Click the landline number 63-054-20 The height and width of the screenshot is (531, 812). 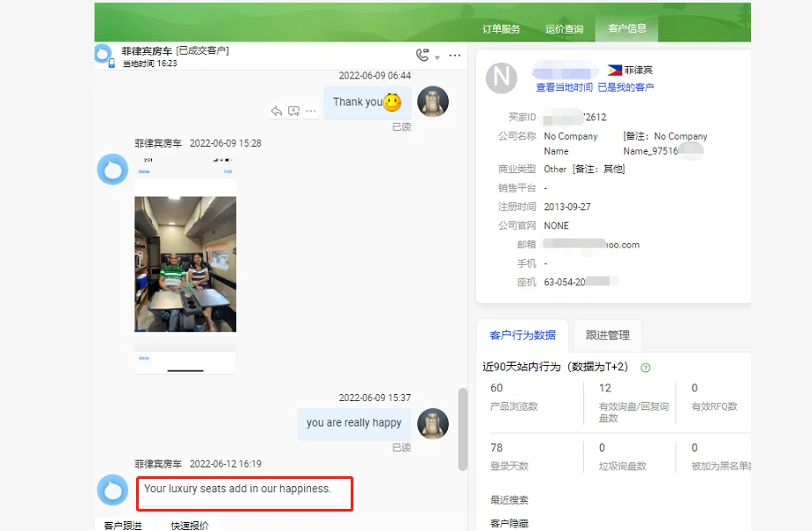coord(565,282)
